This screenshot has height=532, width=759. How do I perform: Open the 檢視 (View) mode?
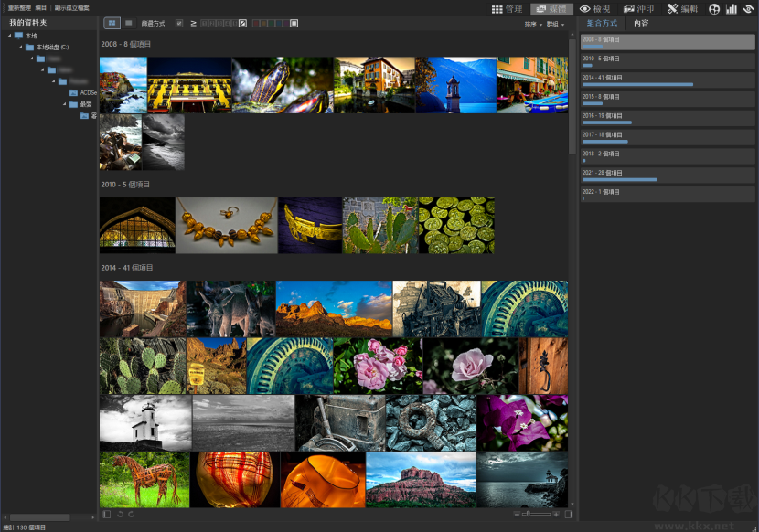(594, 8)
